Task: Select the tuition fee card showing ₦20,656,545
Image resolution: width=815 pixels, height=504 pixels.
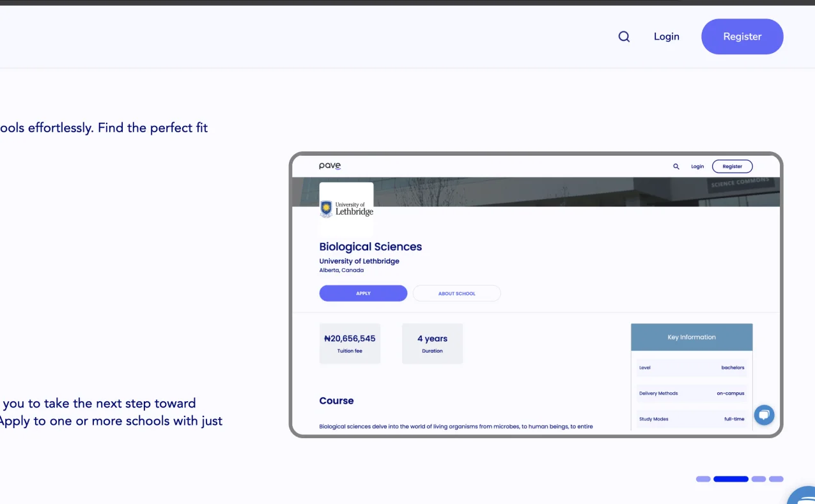Action: point(350,344)
